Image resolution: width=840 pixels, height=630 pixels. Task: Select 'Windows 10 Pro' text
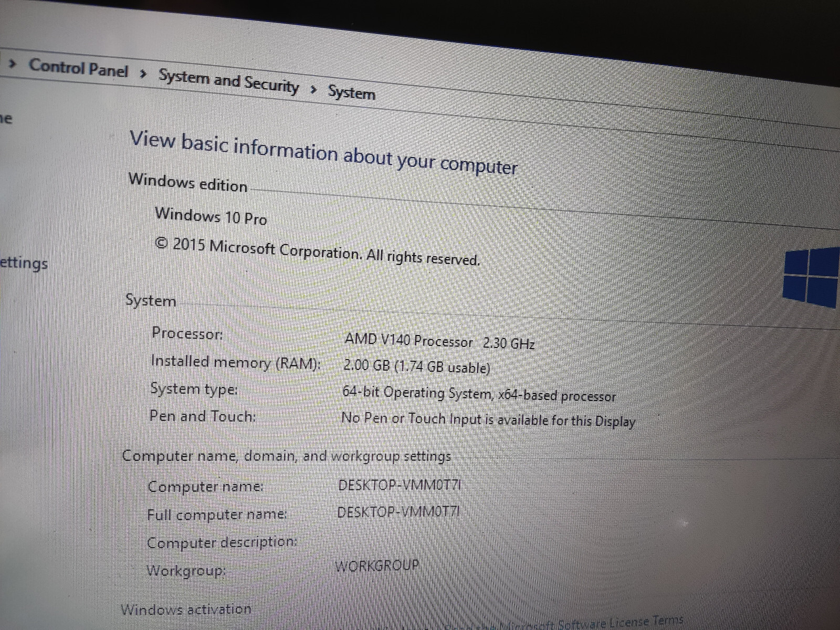pyautogui.click(x=211, y=216)
